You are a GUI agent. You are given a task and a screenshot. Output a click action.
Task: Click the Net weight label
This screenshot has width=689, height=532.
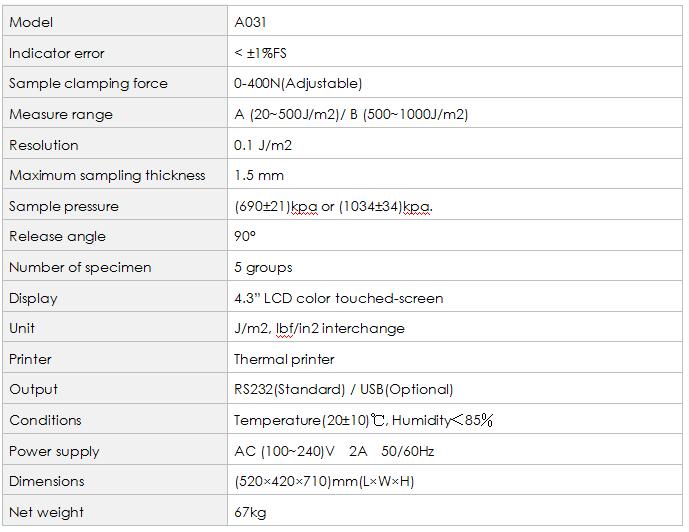[46, 512]
